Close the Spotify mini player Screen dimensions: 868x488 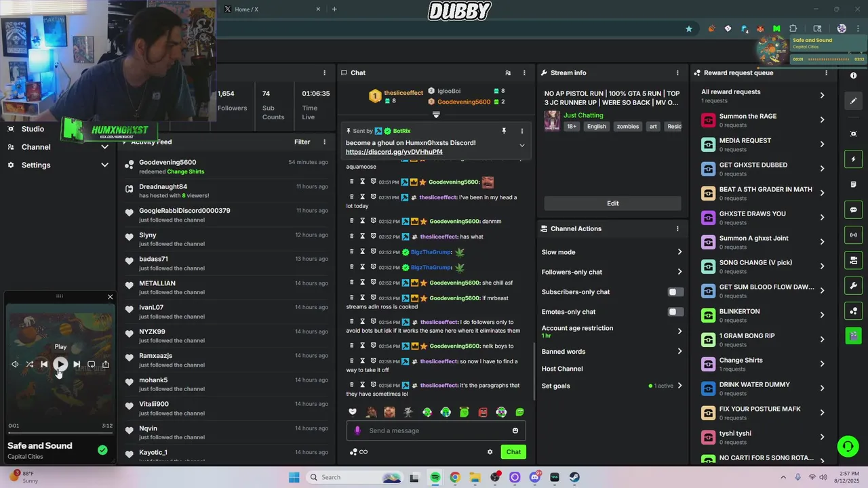(x=110, y=297)
